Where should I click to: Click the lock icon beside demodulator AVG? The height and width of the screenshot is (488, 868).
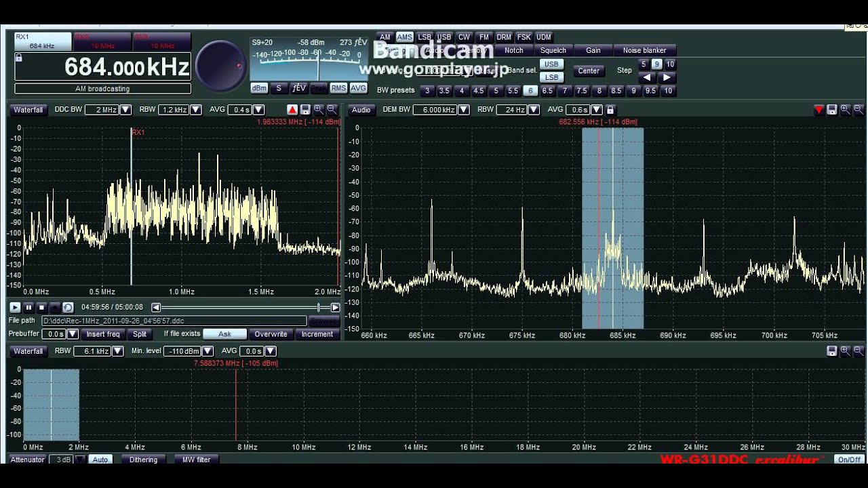coord(610,110)
